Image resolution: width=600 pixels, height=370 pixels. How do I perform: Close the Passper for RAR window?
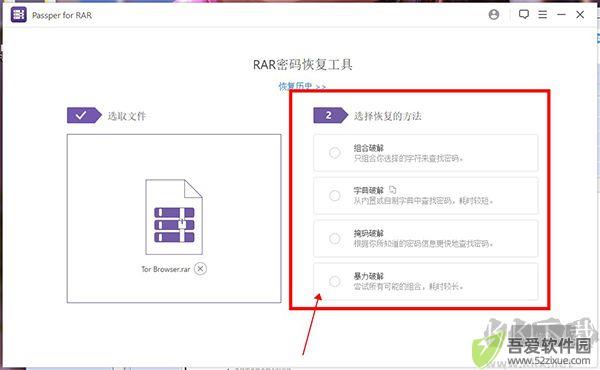[580, 15]
